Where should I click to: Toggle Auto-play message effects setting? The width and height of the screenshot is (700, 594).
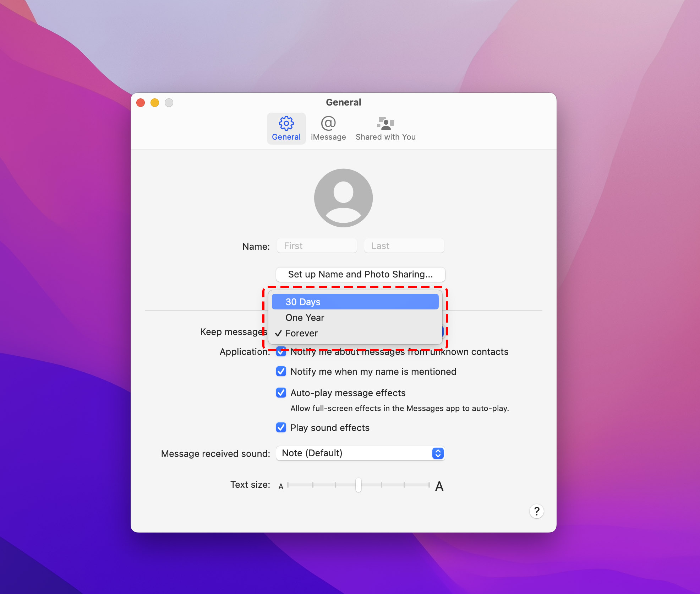pos(281,393)
